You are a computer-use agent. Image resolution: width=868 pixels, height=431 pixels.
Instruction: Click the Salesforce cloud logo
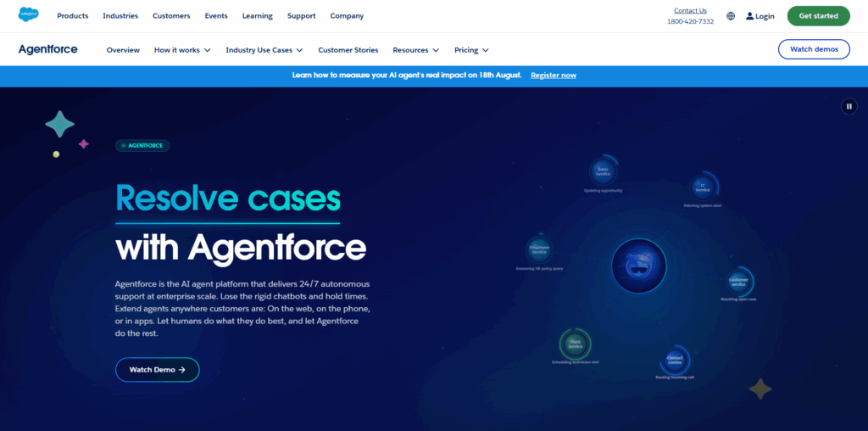(28, 15)
